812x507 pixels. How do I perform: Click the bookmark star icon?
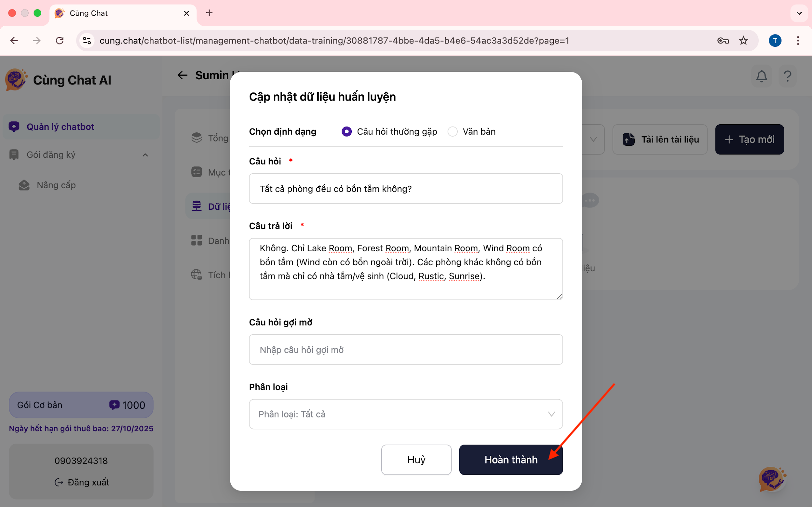[x=743, y=41]
